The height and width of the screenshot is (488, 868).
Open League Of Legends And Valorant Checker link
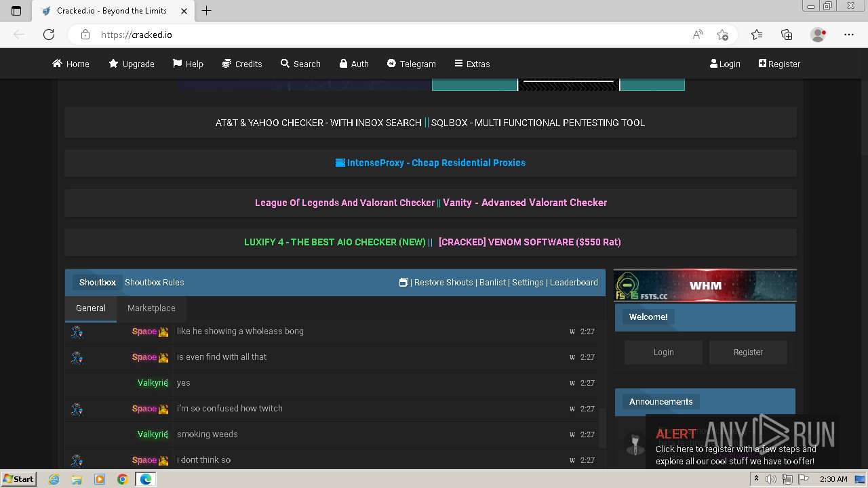(344, 203)
